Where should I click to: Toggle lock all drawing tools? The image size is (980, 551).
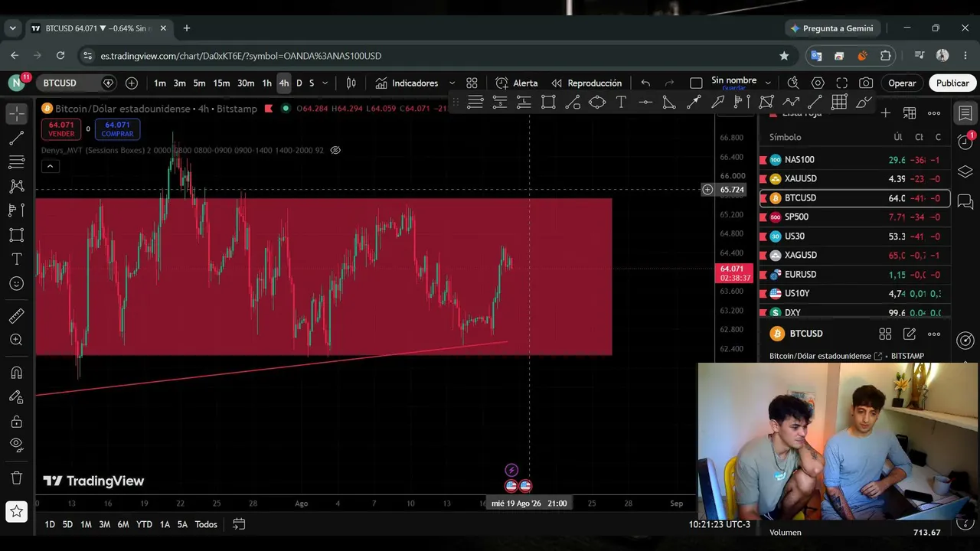(16, 422)
